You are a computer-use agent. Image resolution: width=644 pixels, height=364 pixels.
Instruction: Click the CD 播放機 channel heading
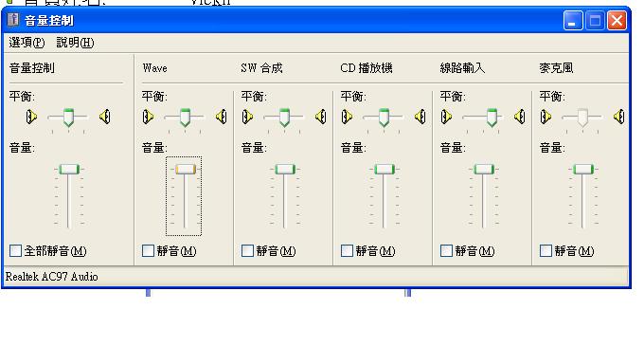click(x=367, y=68)
